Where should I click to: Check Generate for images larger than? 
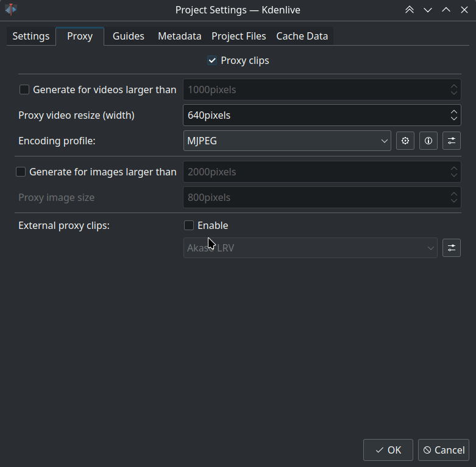tap(21, 172)
